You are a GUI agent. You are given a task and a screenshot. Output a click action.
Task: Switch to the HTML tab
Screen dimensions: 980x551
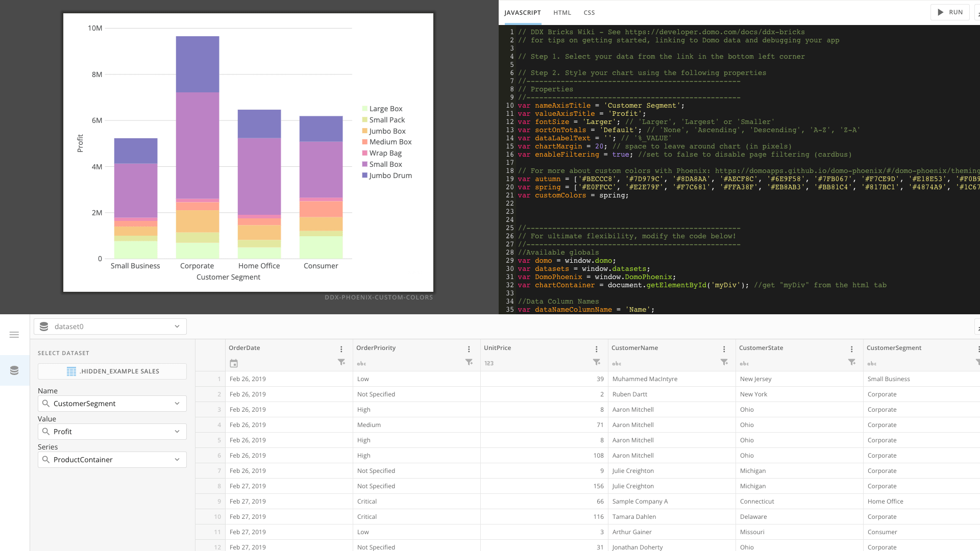pyautogui.click(x=562, y=12)
